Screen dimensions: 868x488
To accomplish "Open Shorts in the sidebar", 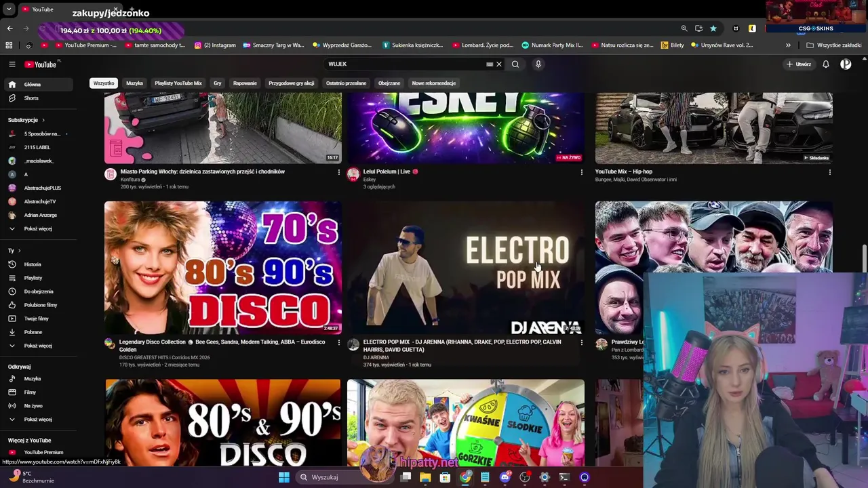I will pyautogui.click(x=38, y=98).
